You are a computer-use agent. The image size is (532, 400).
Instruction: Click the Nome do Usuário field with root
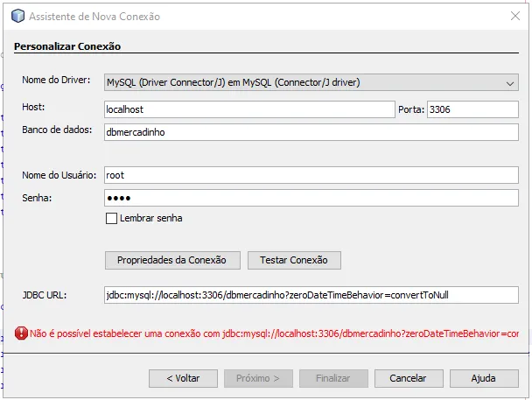(x=311, y=175)
